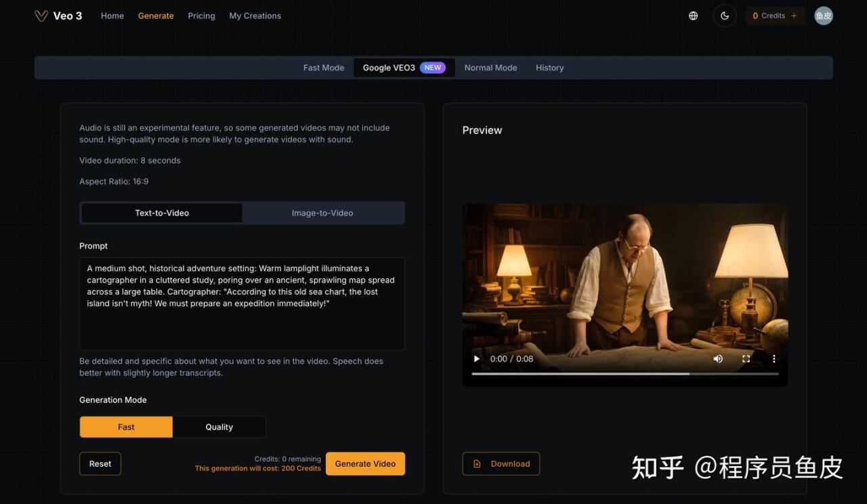This screenshot has height=504, width=867.
Task: Go to My Creations
Action: (255, 16)
